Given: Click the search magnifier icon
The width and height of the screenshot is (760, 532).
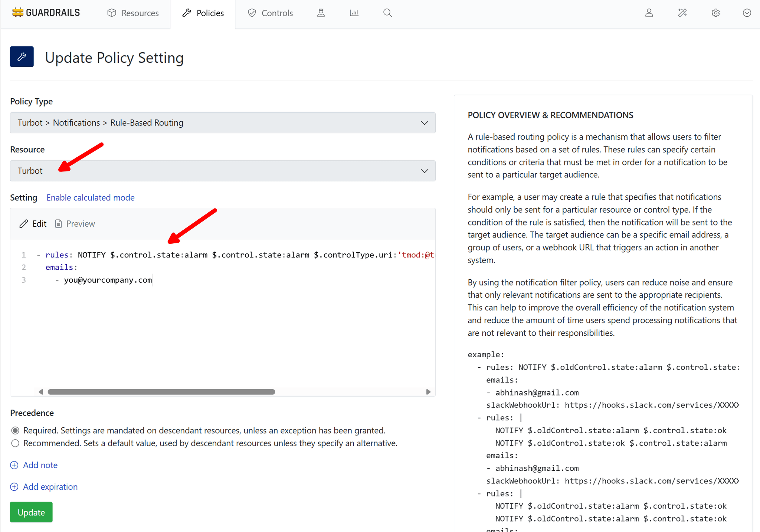Looking at the screenshot, I should 387,13.
